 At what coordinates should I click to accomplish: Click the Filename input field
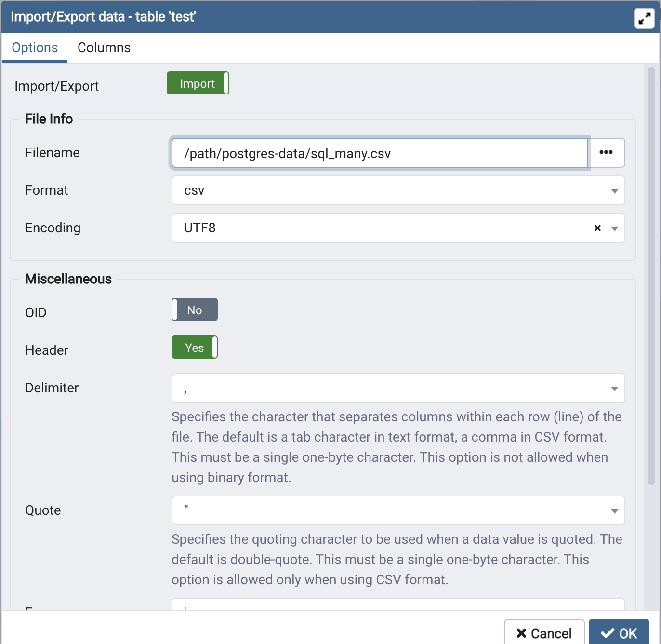pyautogui.click(x=380, y=153)
